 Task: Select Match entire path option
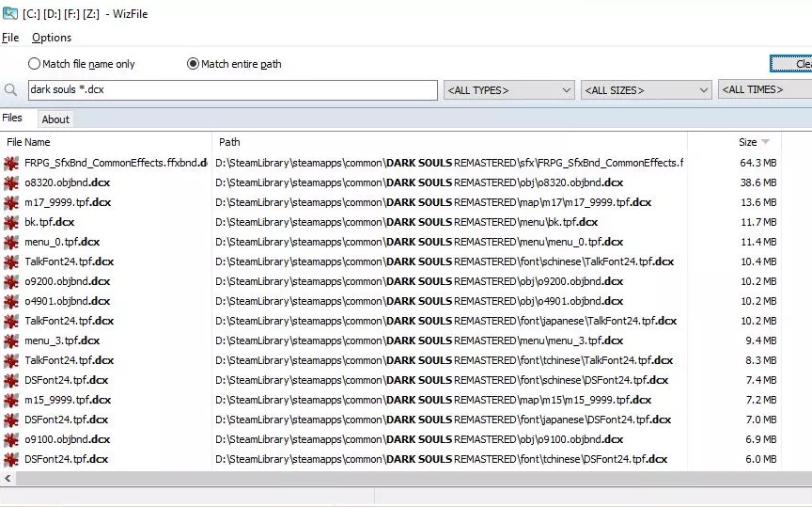click(234, 64)
